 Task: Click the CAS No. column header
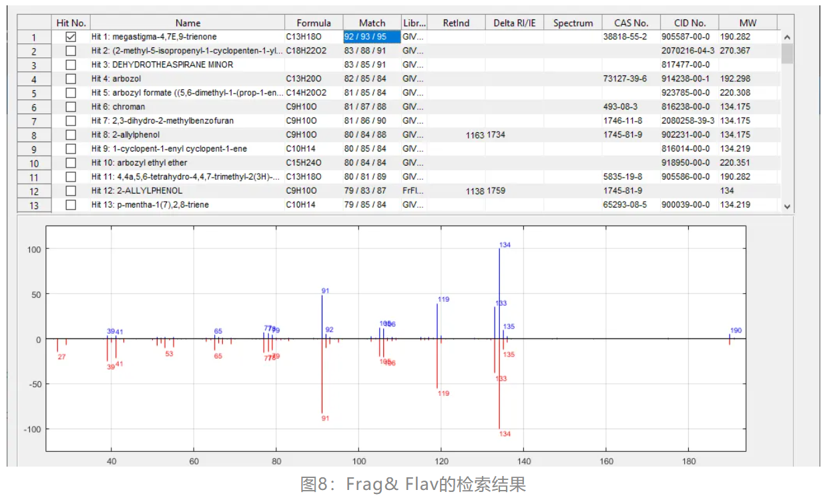coord(631,23)
